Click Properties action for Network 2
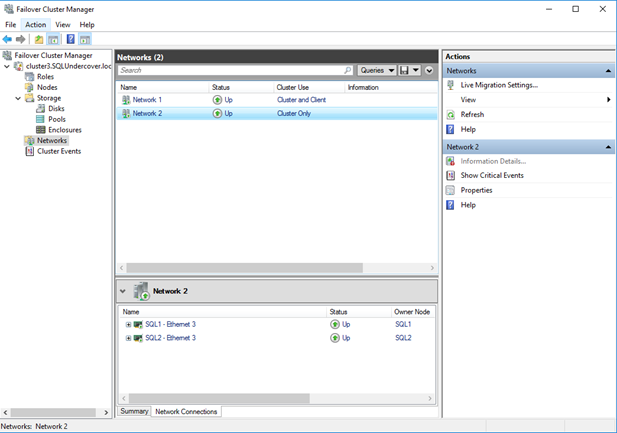Image resolution: width=617 pixels, height=433 pixels. pos(476,190)
